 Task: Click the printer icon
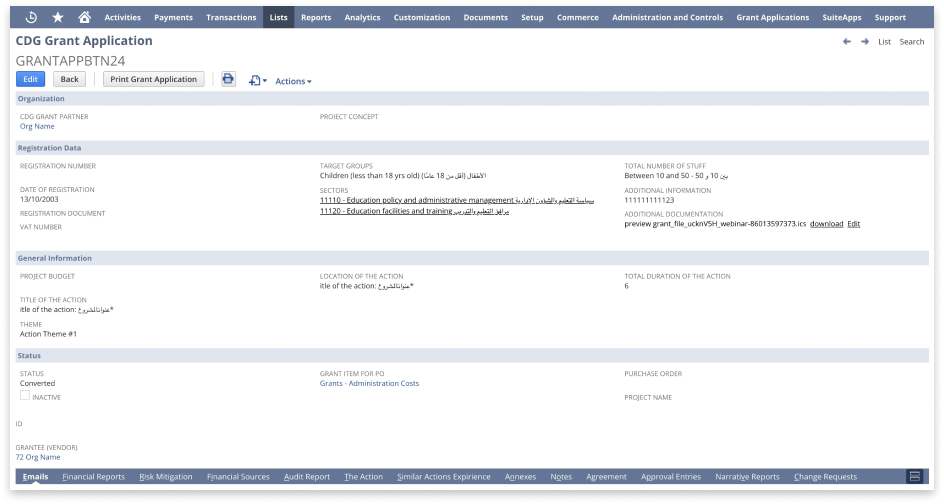click(228, 79)
